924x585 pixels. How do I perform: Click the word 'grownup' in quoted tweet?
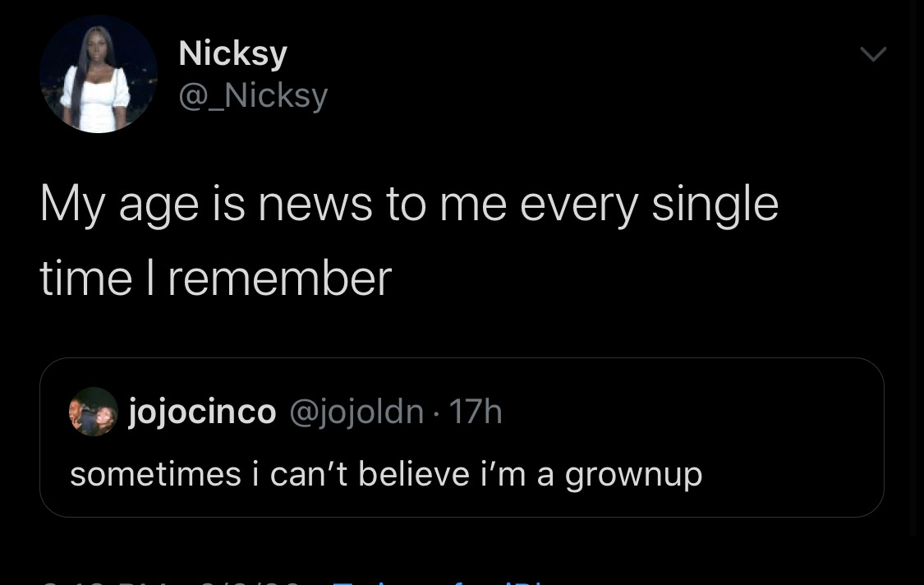[x=633, y=475]
